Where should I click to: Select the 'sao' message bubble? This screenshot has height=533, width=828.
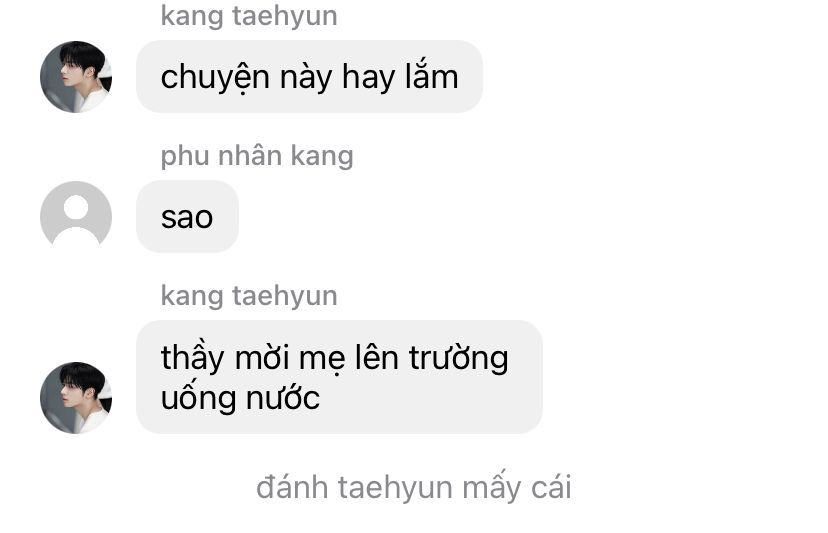click(x=187, y=217)
